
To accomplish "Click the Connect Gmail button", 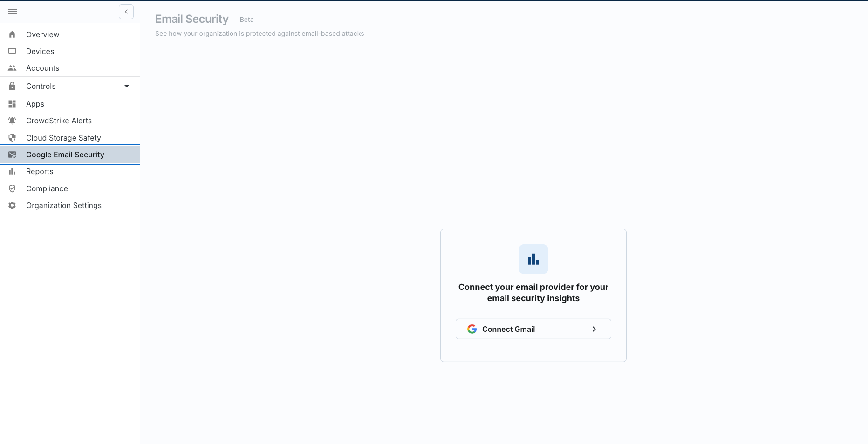I will pos(533,329).
